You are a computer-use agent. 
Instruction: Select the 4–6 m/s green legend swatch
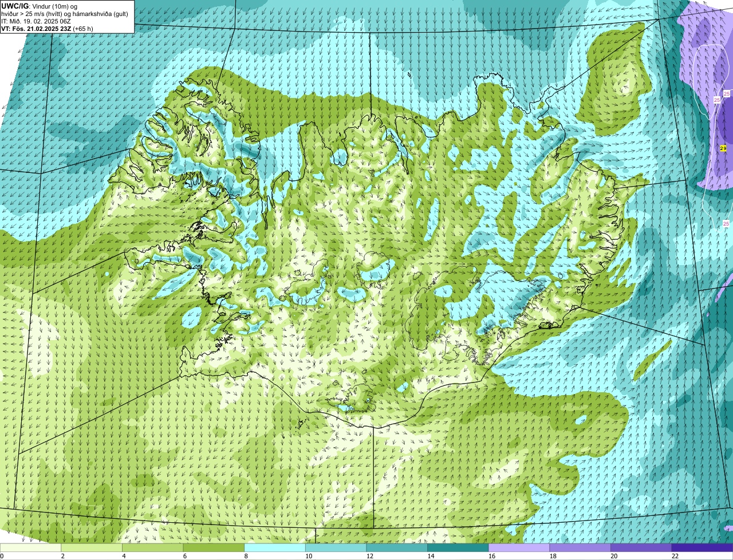(x=152, y=547)
